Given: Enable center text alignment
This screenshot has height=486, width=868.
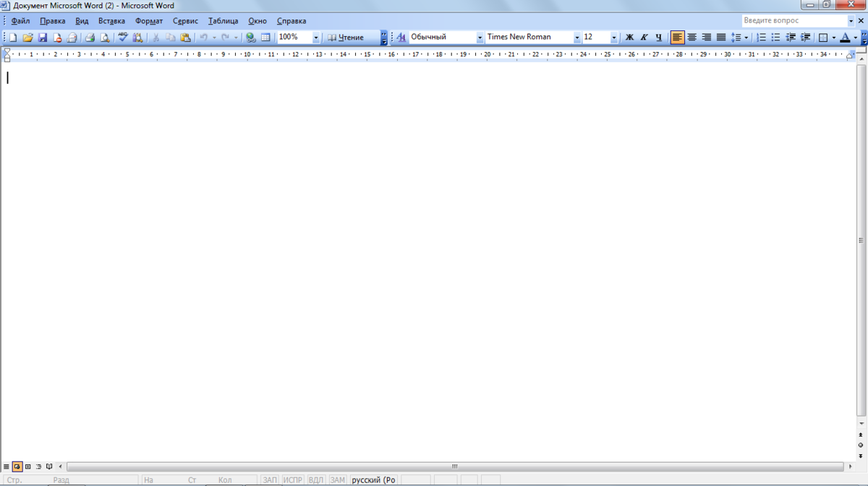Looking at the screenshot, I should coord(692,38).
